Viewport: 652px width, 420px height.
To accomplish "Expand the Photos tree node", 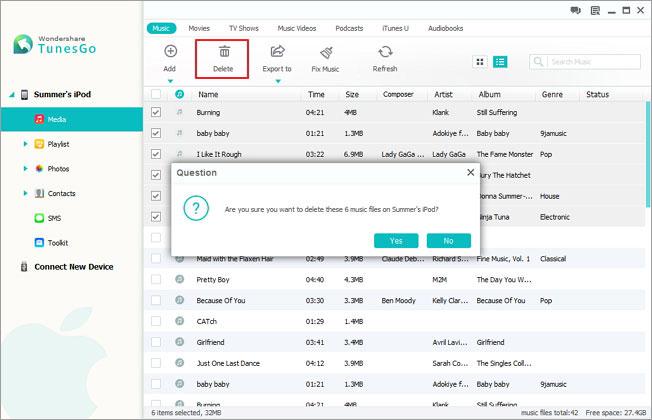I will (25, 168).
